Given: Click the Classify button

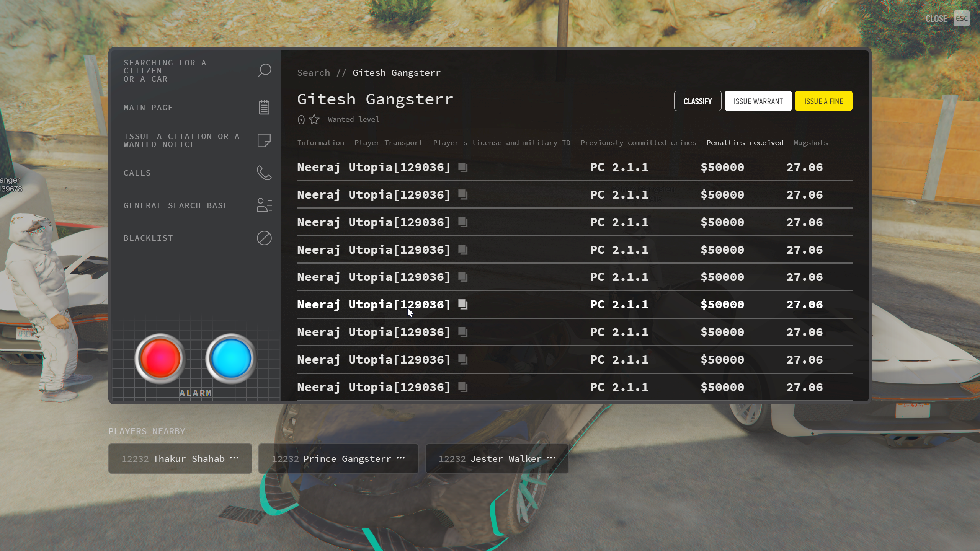Looking at the screenshot, I should point(697,101).
